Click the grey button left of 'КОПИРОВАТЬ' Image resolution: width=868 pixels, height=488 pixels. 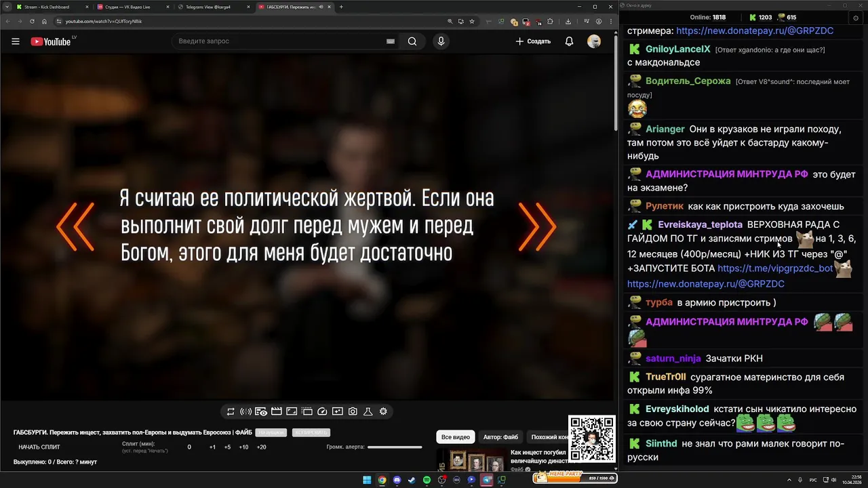click(271, 432)
